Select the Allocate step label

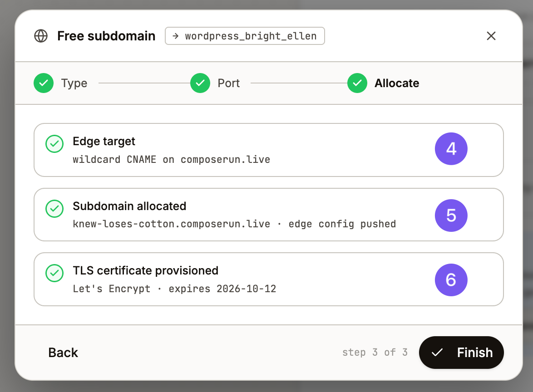[x=397, y=83]
